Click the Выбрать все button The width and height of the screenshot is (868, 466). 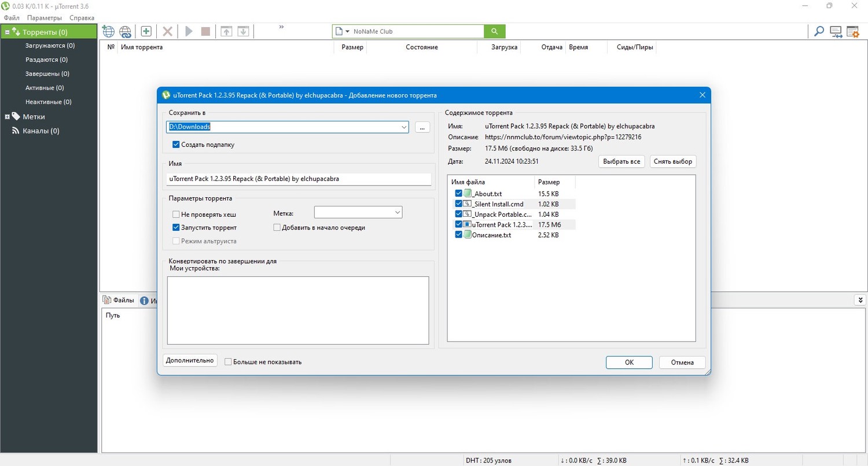pos(621,161)
